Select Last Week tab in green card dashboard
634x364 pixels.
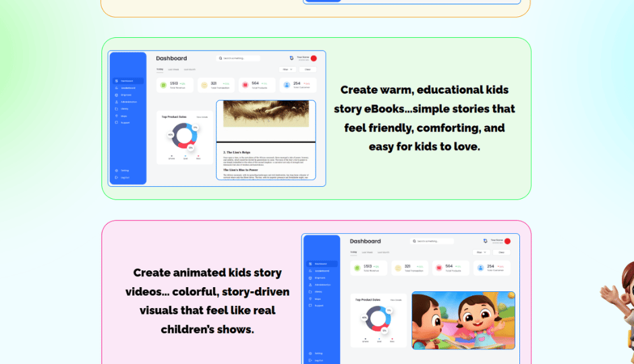173,69
